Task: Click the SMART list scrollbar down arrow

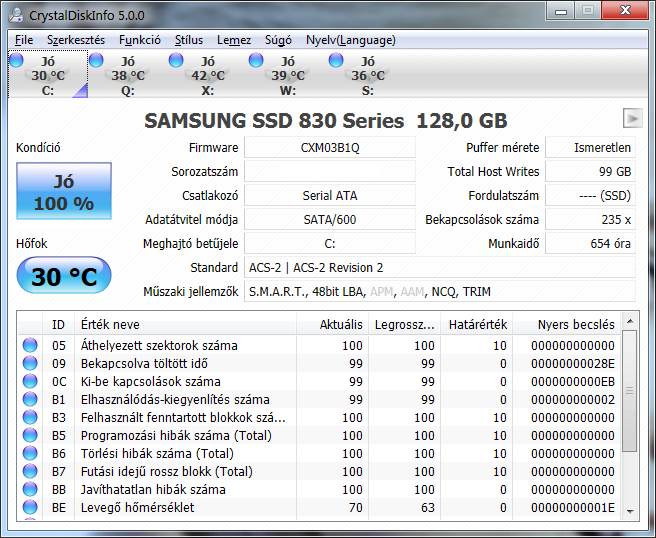Action: click(630, 511)
